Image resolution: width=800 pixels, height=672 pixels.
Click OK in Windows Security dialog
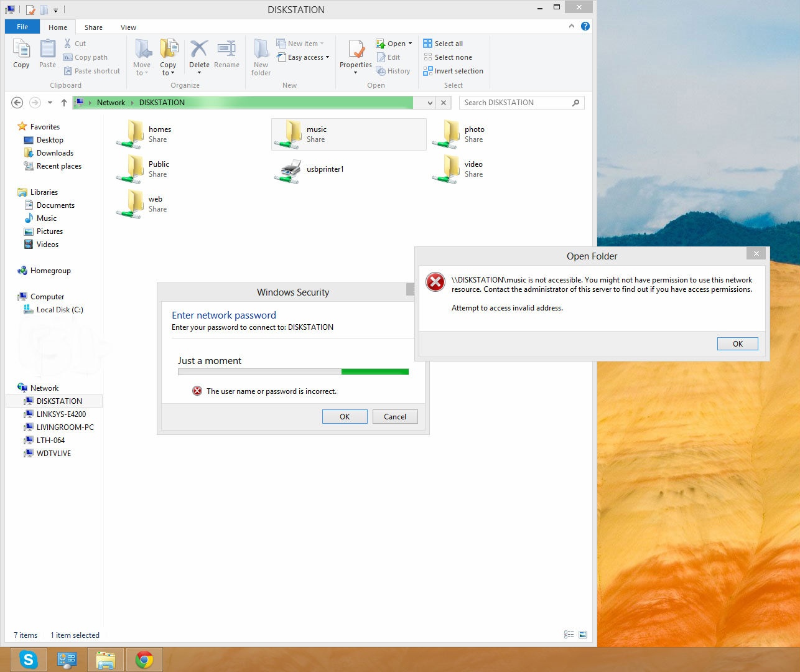pyautogui.click(x=345, y=417)
